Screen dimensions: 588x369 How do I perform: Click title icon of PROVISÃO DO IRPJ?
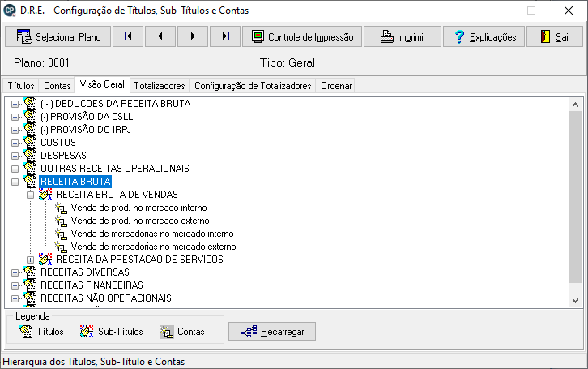coord(30,130)
